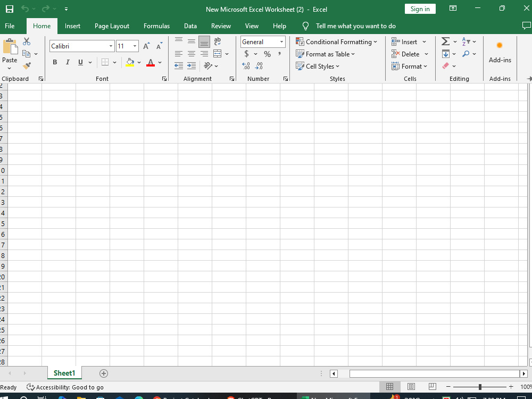
Task: Switch to Page Break Preview view
Action: pyautogui.click(x=432, y=386)
